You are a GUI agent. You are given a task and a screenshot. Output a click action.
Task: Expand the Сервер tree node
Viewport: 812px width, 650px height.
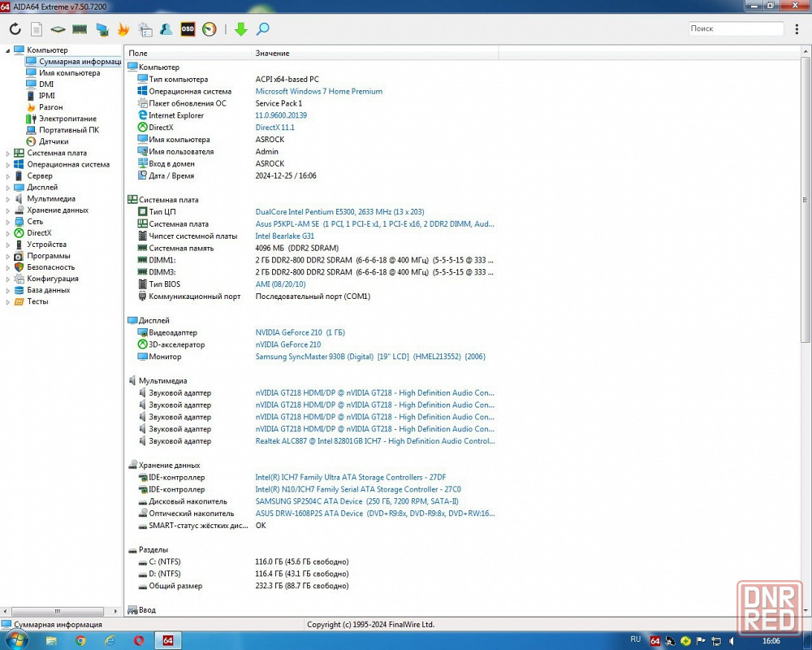click(x=7, y=176)
